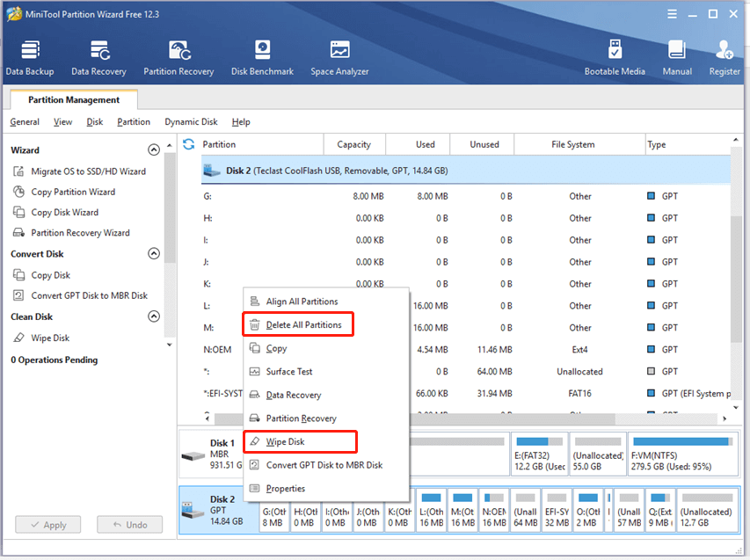Select the Disk 2 header row in the partition list

click(465, 171)
